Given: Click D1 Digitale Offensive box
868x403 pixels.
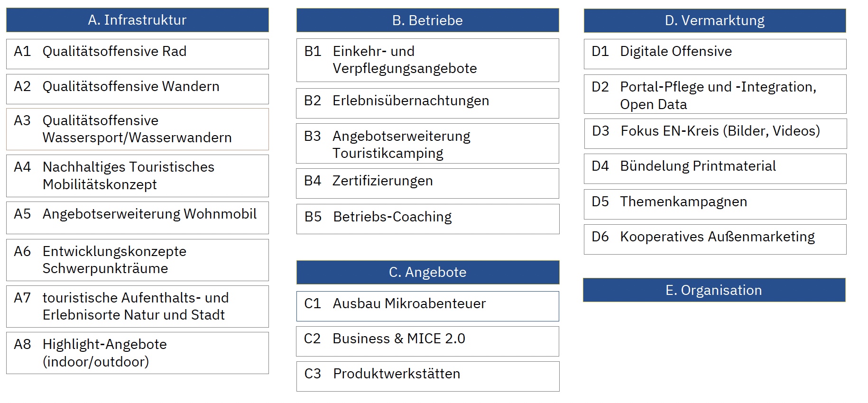Looking at the screenshot, I should coord(715,54).
